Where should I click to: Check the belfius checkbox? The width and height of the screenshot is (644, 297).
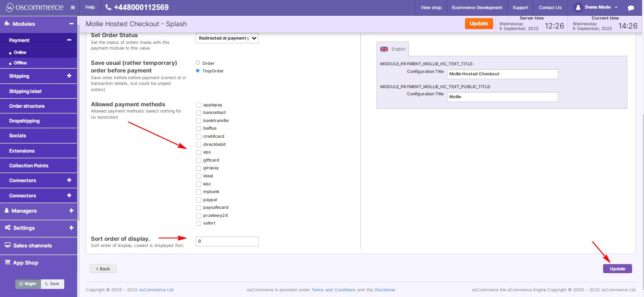198,129
